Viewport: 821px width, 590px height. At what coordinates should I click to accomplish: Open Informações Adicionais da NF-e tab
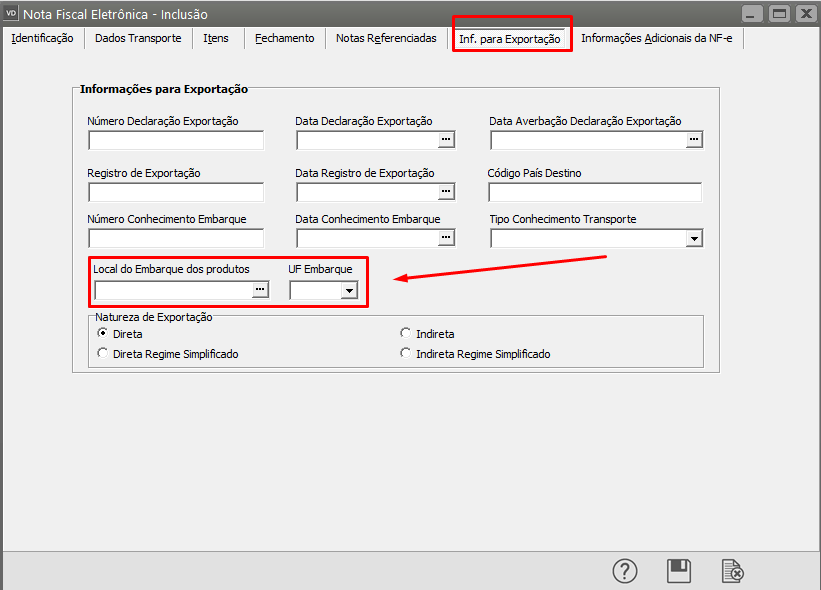click(x=656, y=38)
